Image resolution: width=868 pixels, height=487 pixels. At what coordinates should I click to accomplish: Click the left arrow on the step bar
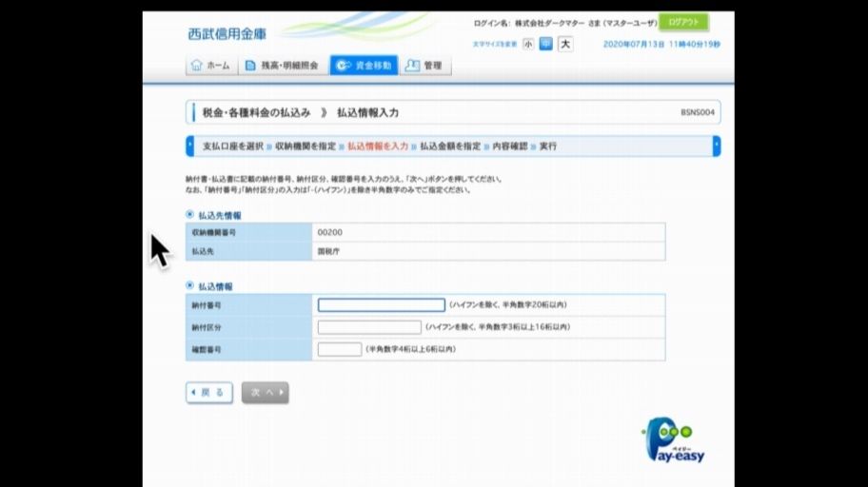pyautogui.click(x=189, y=146)
